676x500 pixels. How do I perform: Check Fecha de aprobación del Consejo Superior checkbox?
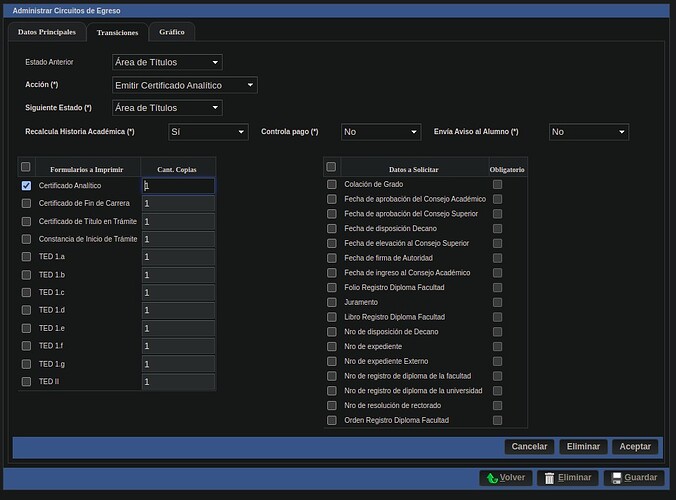pos(332,214)
